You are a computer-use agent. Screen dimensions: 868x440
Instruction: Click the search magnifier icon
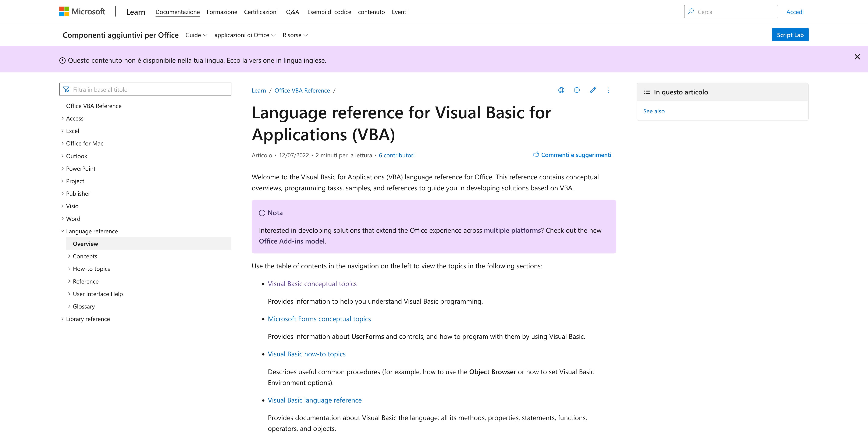pos(691,11)
